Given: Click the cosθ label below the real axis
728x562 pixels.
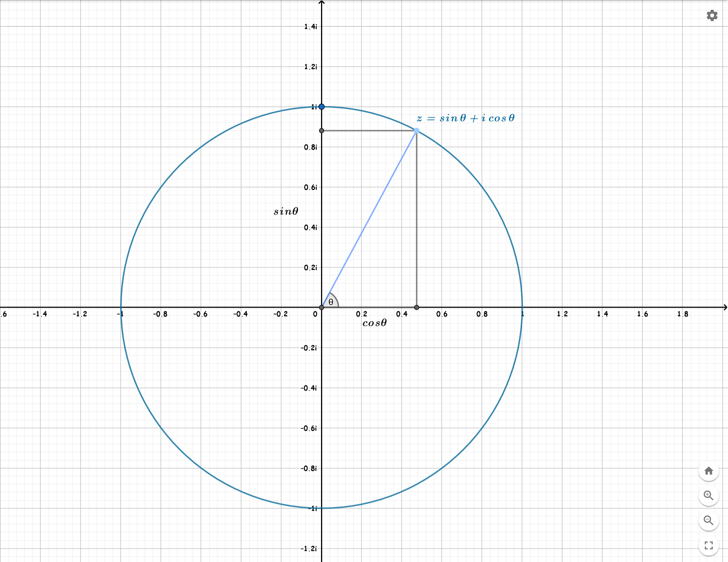Looking at the screenshot, I should coord(375,323).
